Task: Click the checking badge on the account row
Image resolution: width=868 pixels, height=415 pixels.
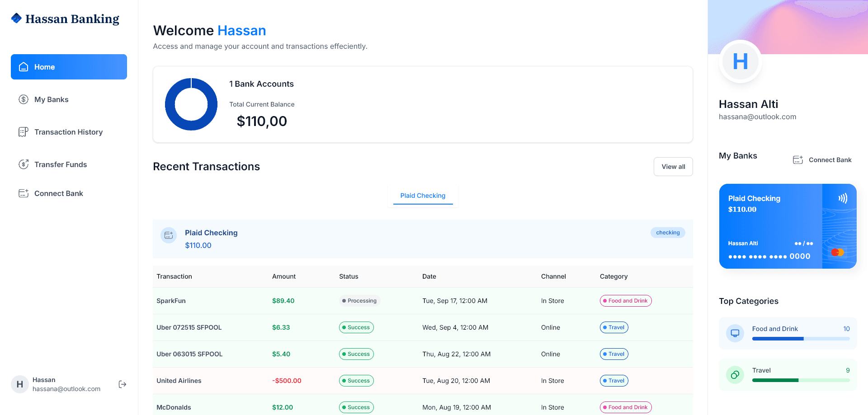Action: 668,232
